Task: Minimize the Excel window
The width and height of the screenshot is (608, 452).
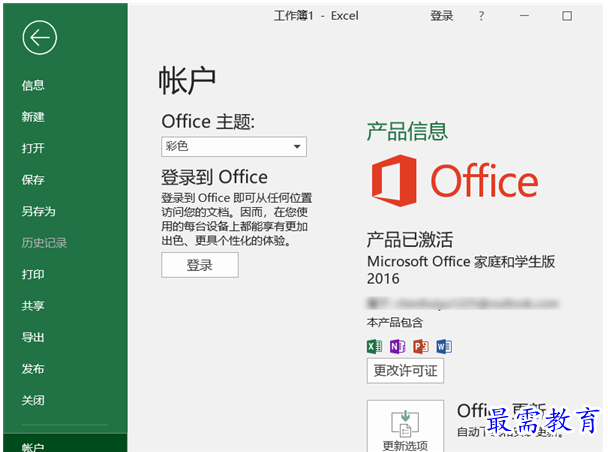Action: click(524, 16)
